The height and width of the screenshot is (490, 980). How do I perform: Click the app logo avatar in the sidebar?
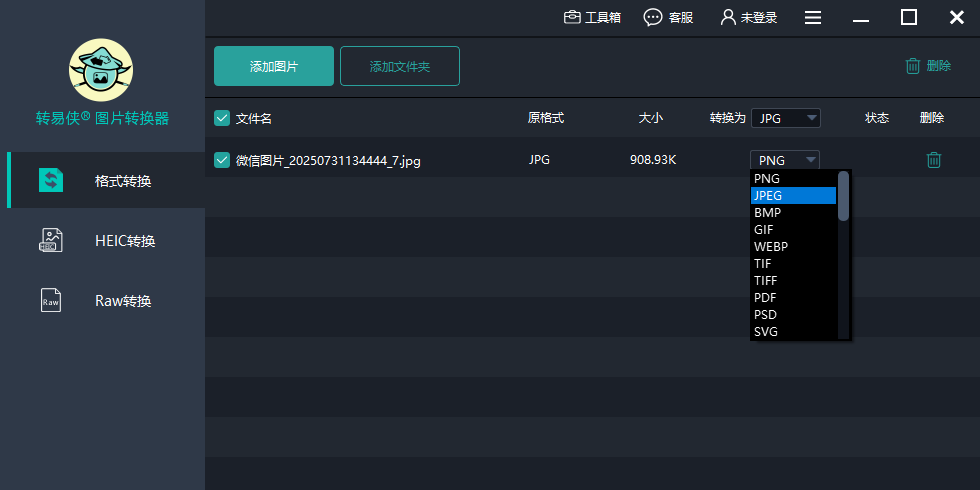pyautogui.click(x=101, y=71)
